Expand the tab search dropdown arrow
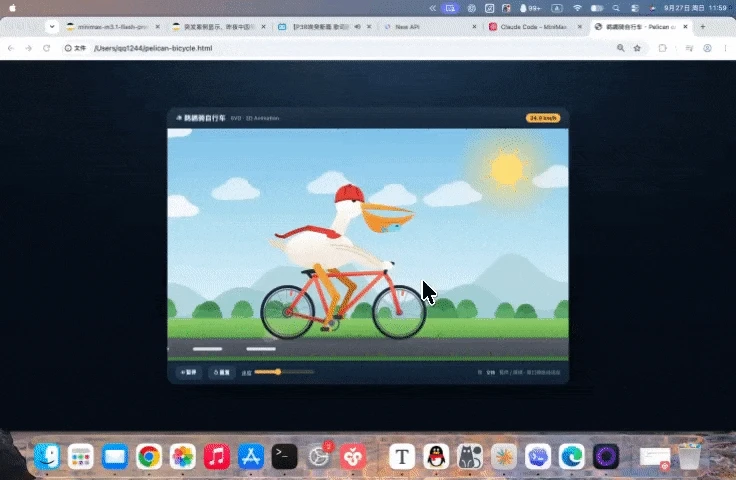Viewport: 736px width, 480px height. 52,27
